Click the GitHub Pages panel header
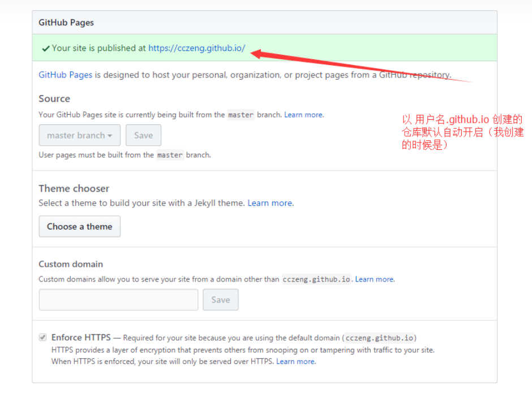532x394 pixels. tap(66, 23)
